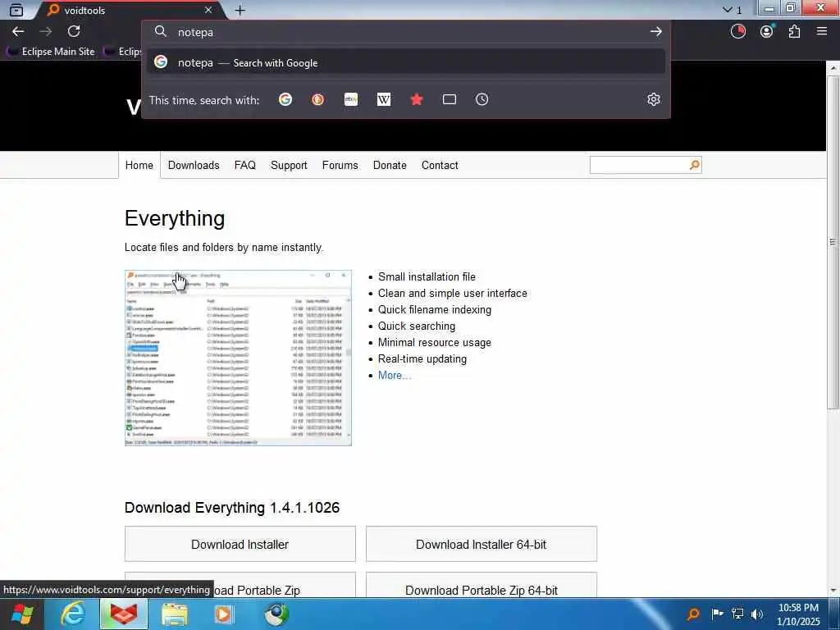Search open tabs using the tab icon
This screenshot has width=840, height=630.
pyautogui.click(x=449, y=99)
